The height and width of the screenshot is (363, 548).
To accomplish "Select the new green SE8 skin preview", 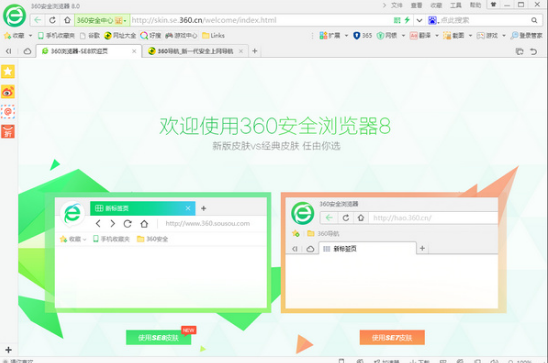I will pyautogui.click(x=158, y=252).
